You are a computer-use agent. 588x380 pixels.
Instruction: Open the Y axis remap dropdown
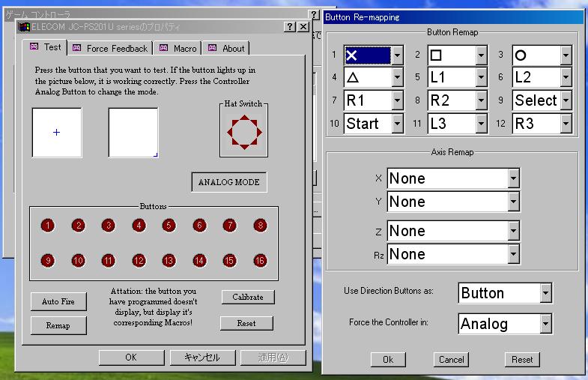pyautogui.click(x=453, y=202)
